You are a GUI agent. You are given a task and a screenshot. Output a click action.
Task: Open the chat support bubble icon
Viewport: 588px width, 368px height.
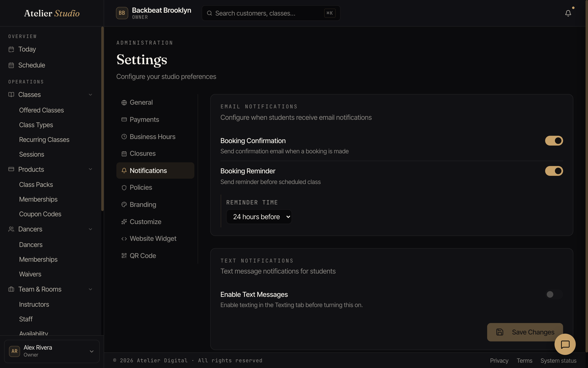(x=565, y=344)
